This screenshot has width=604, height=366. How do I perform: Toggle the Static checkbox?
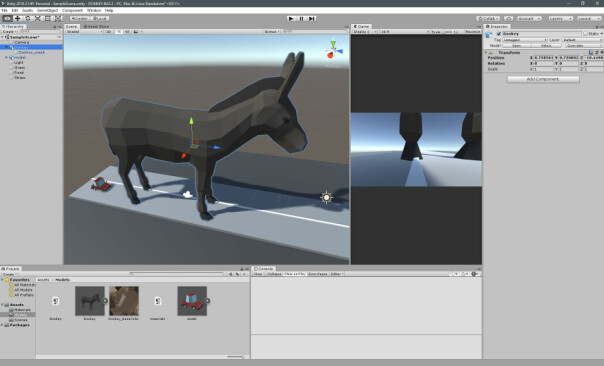tap(585, 34)
